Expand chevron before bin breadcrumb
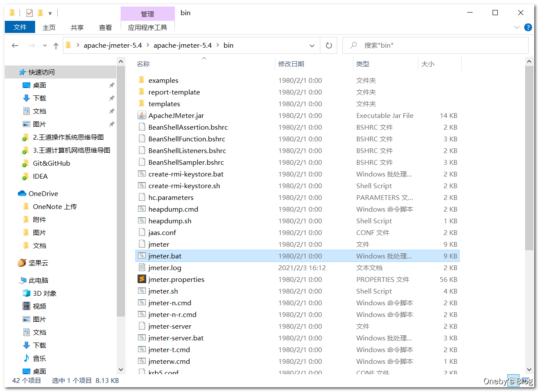This screenshot has width=539, height=392. coord(218,45)
